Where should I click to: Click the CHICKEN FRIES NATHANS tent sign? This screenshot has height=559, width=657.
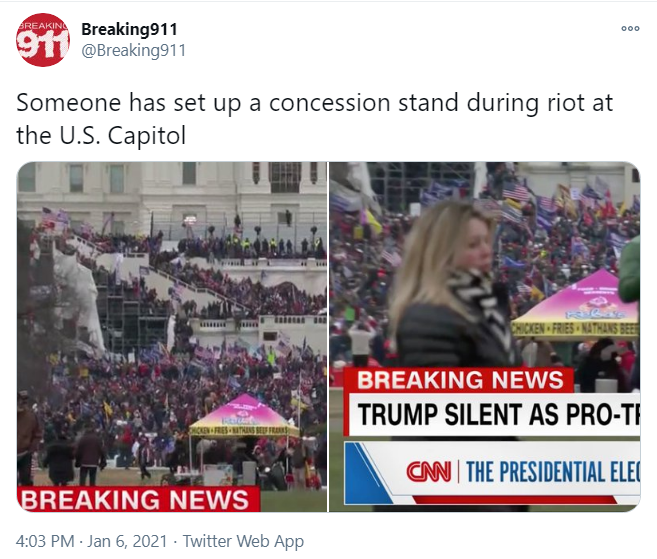tap(575, 328)
